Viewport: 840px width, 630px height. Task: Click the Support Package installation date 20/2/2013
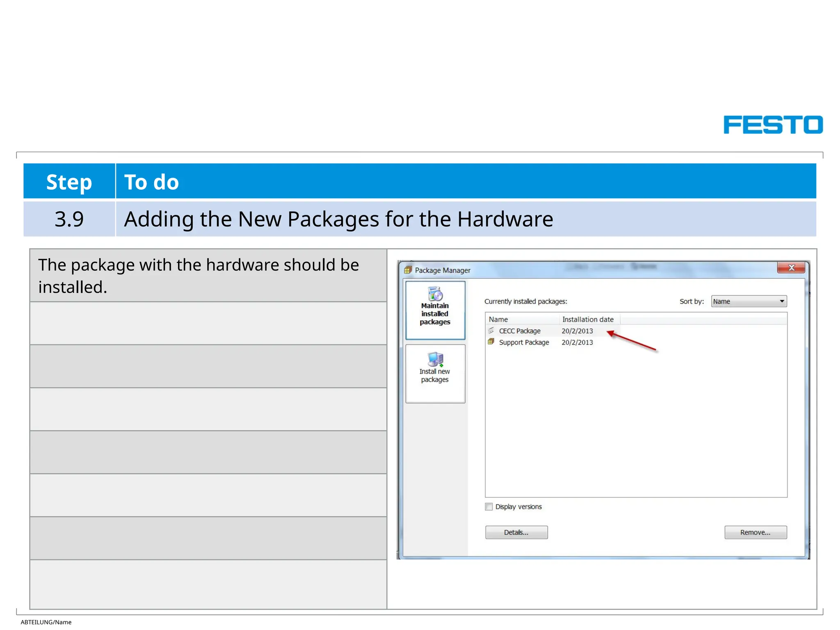[x=577, y=342]
